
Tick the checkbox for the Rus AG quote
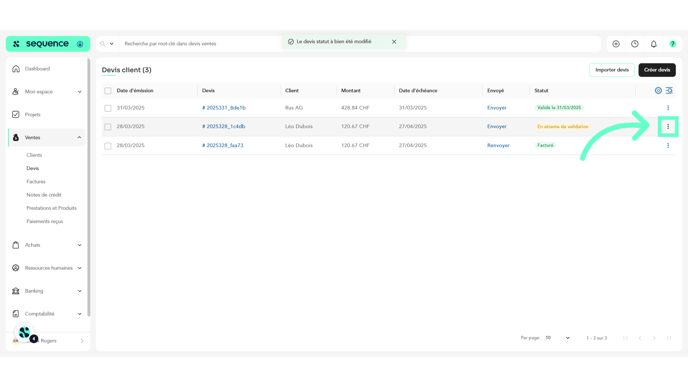(x=108, y=108)
